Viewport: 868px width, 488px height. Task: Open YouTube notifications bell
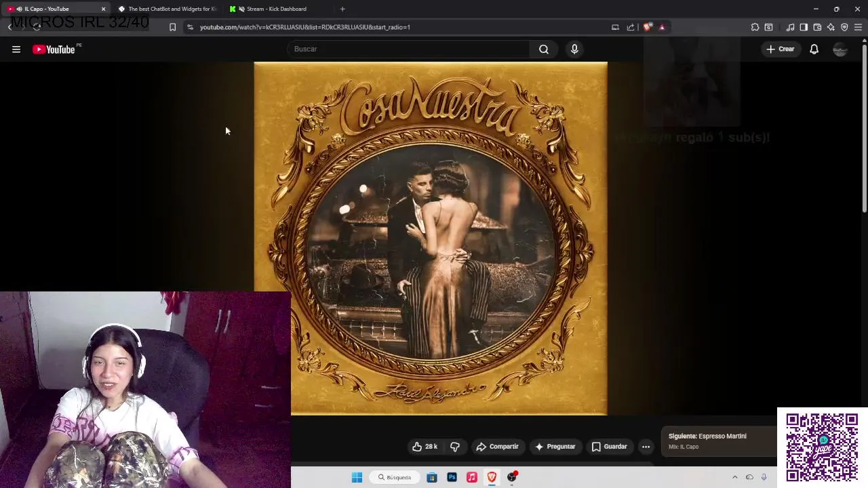click(814, 49)
